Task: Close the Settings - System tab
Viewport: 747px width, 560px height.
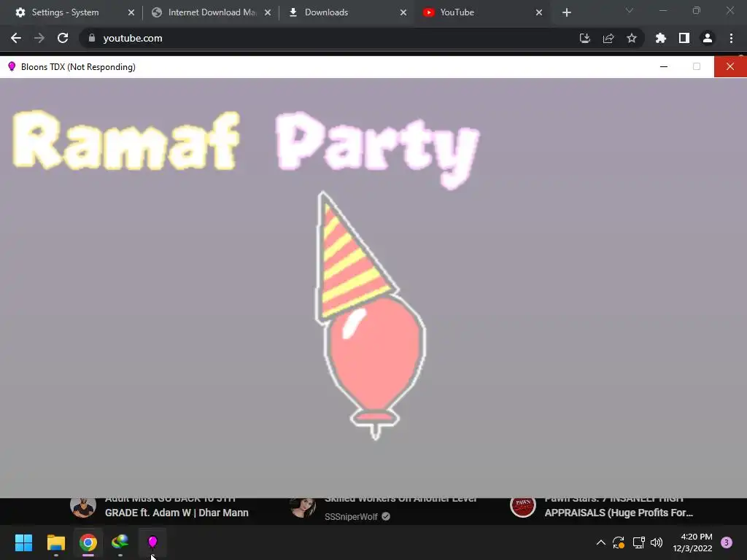Action: point(131,12)
